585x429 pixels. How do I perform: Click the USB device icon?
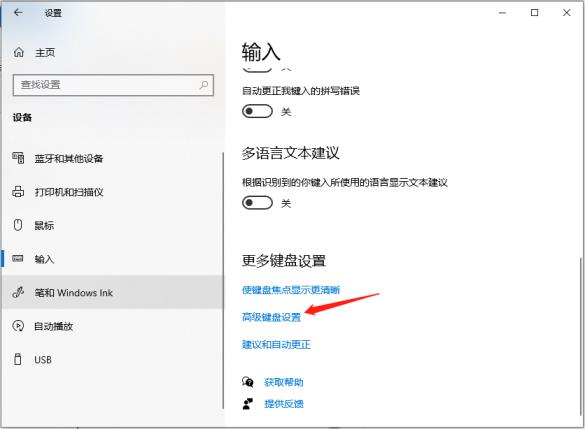pos(18,359)
